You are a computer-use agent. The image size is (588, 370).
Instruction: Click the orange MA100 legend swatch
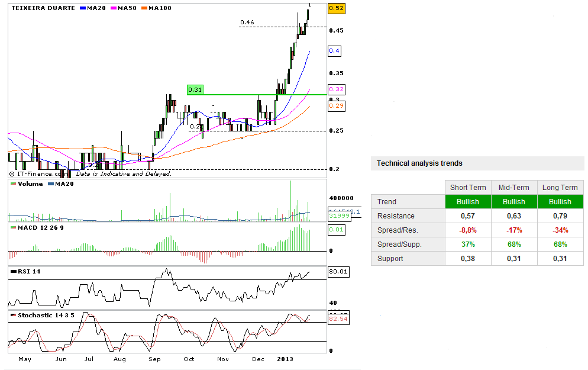tap(144, 8)
